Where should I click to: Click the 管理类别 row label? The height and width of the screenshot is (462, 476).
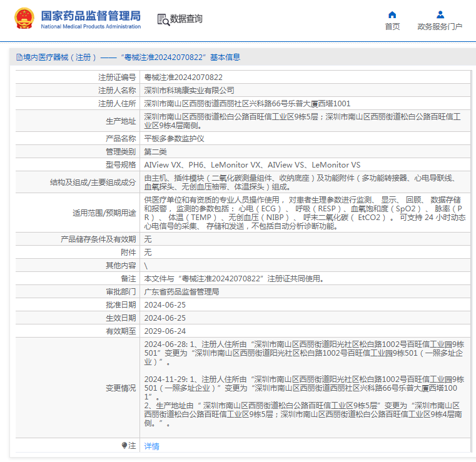[x=121, y=152]
